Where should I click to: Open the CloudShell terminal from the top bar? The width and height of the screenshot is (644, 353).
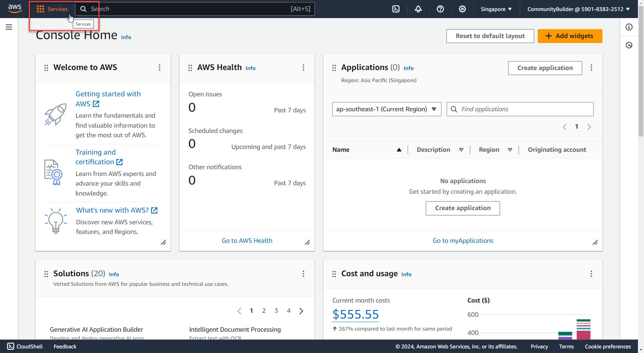(396, 9)
